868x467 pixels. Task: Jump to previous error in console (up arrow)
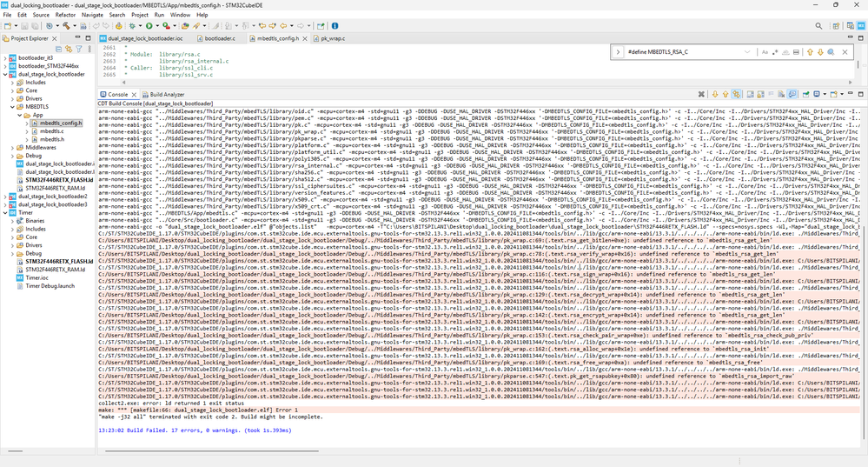[726, 94]
